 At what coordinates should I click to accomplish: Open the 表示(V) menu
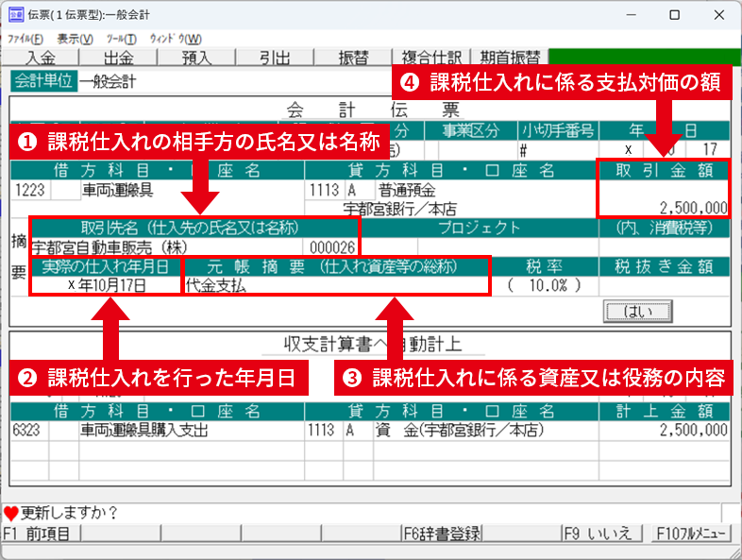(75, 39)
